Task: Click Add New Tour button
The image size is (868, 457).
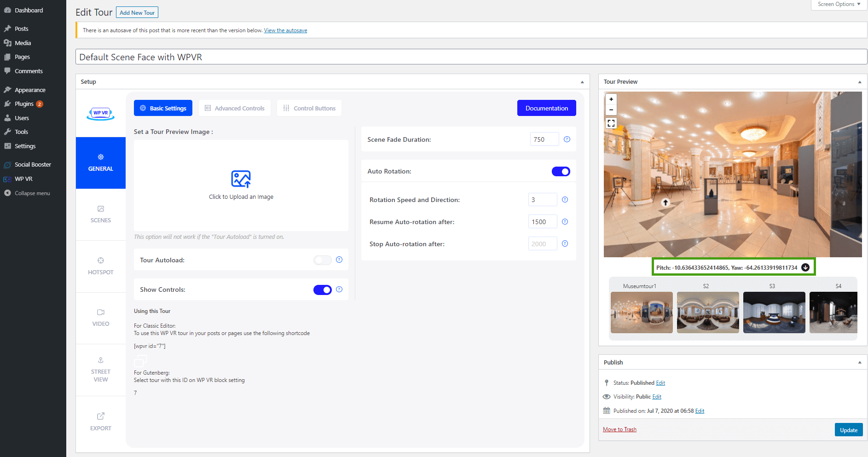Action: tap(137, 12)
